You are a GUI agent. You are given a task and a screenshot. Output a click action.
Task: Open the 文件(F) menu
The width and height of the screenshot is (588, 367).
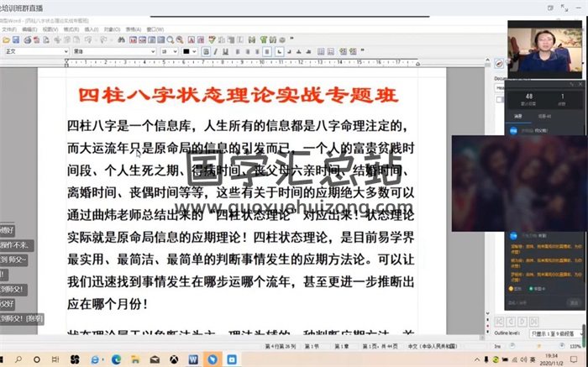pos(9,28)
